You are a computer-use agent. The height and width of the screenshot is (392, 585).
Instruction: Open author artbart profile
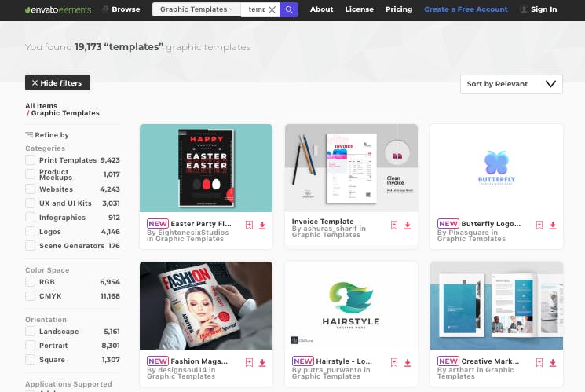coord(461,369)
